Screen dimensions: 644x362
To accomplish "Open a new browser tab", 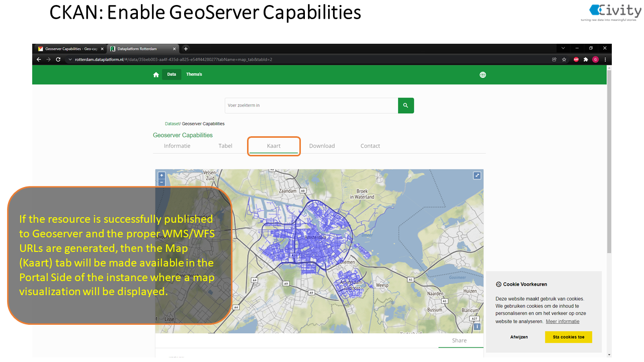I will pyautogui.click(x=186, y=49).
